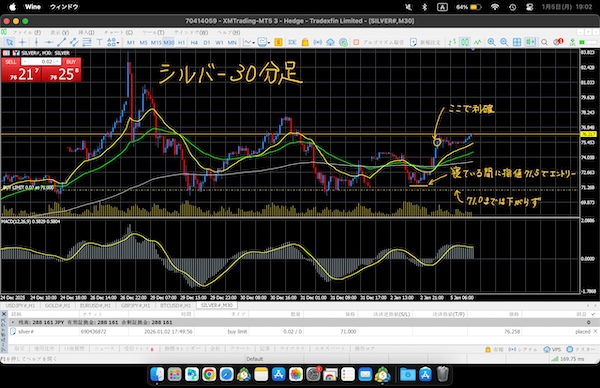Switch chart to H1 timeframe
Image resolution: width=600 pixels, height=388 pixels.
(181, 42)
